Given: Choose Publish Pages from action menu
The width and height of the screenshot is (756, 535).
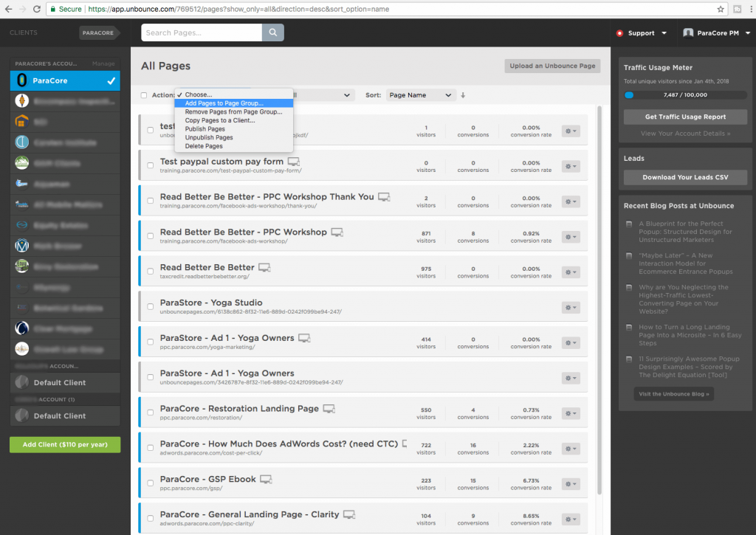Looking at the screenshot, I should click(x=234, y=129).
